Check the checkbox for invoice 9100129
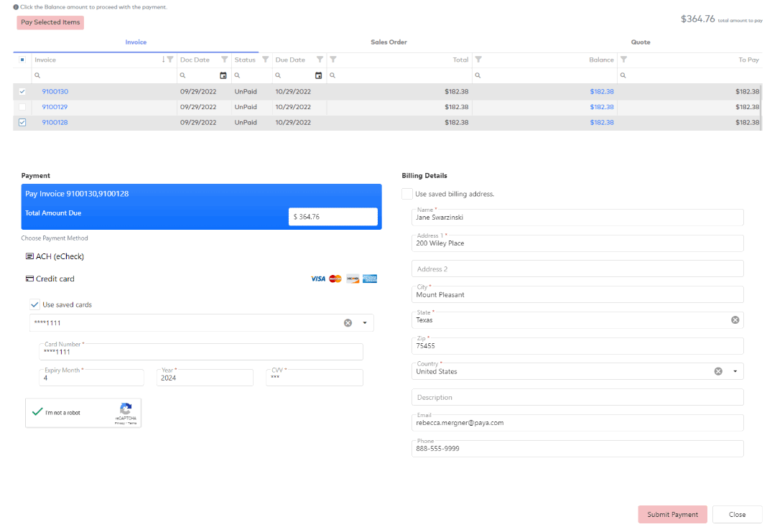This screenshot has width=767, height=532. 22,106
